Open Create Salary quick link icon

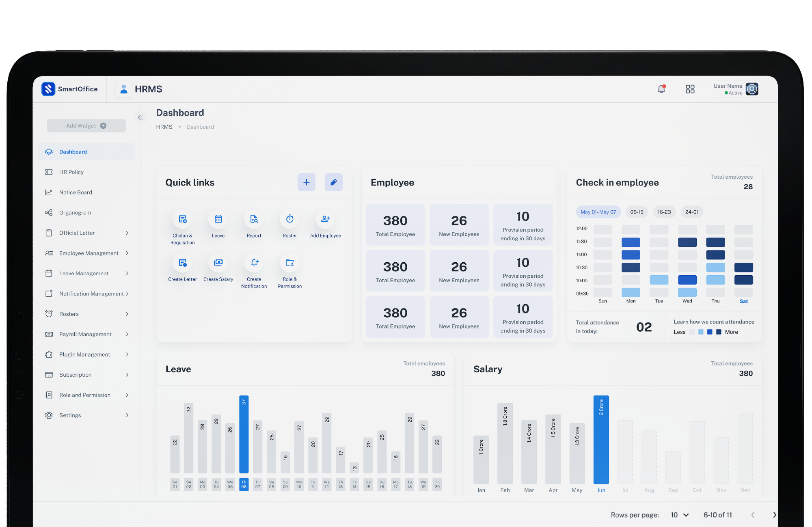point(218,263)
